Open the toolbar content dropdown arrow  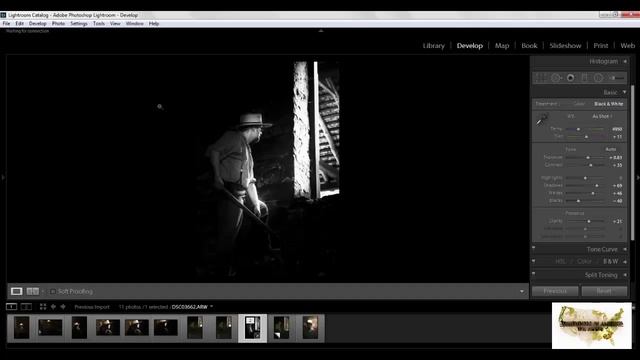point(522,291)
